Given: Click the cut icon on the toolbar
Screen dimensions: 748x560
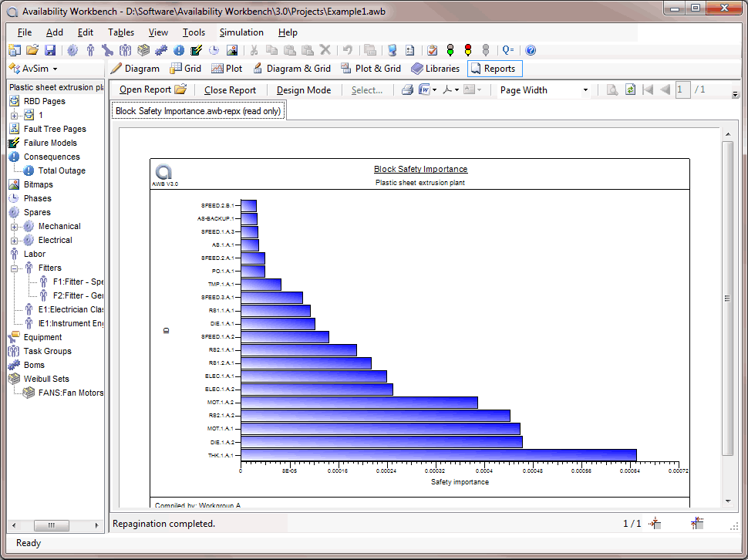Looking at the screenshot, I should coord(254,50).
